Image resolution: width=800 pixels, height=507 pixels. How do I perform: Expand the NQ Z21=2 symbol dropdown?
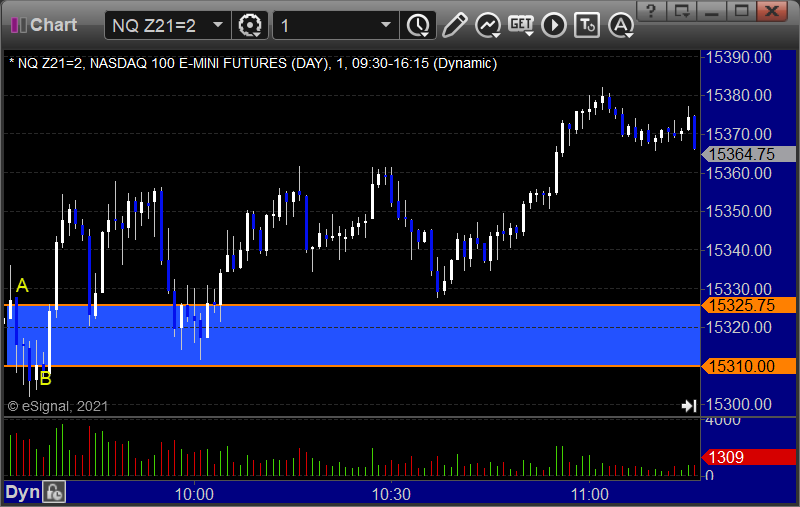pyautogui.click(x=218, y=24)
